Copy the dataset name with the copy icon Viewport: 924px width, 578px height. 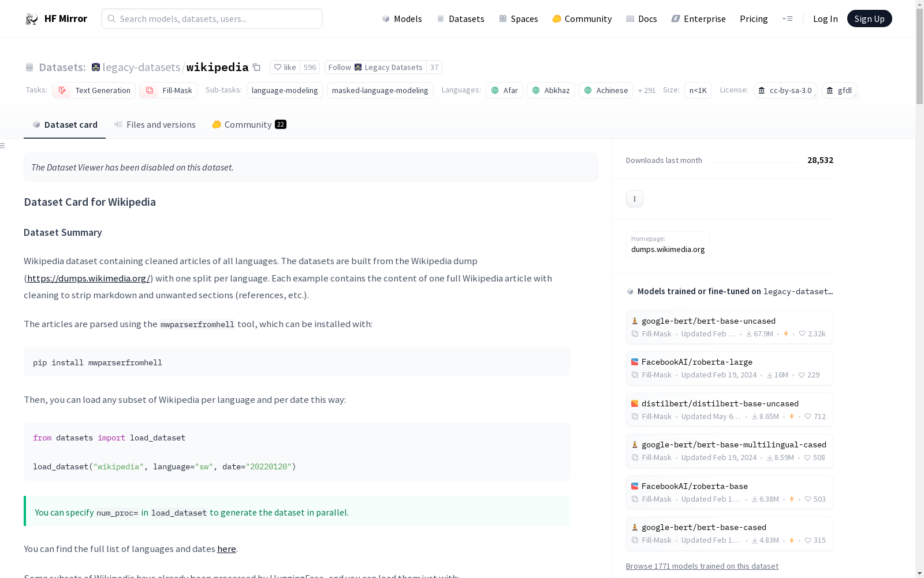pos(257,67)
